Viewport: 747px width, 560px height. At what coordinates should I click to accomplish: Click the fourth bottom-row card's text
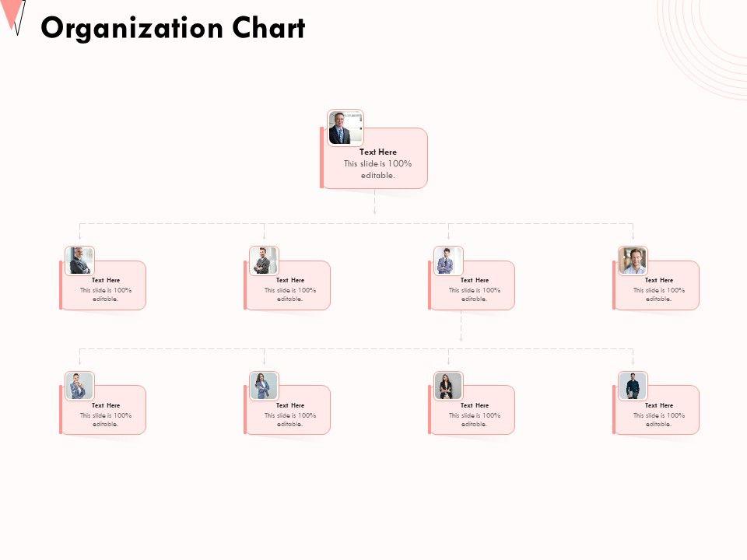point(659,415)
